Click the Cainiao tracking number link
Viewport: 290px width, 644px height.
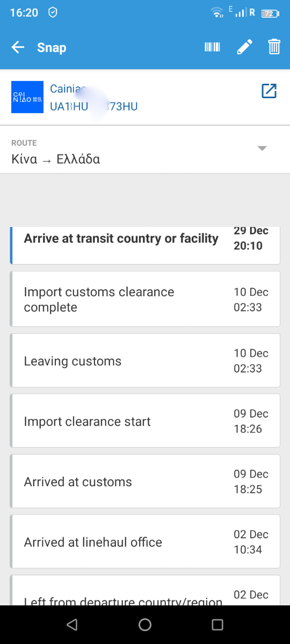(94, 106)
